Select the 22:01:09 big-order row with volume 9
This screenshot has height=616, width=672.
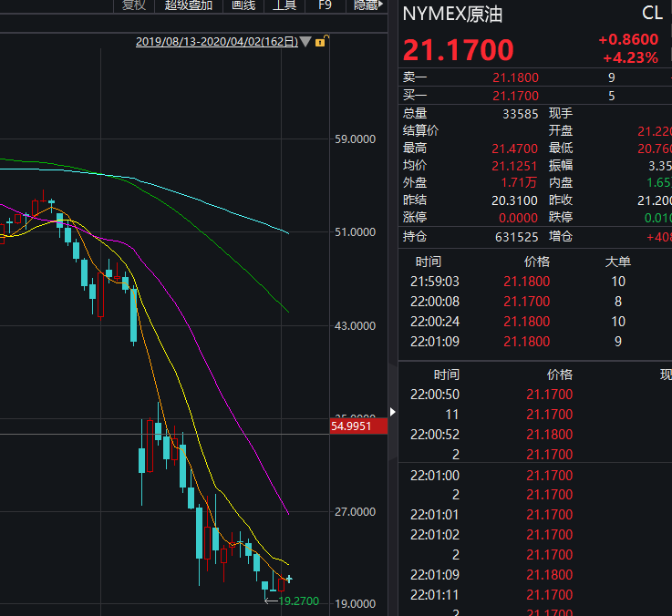[x=535, y=342]
